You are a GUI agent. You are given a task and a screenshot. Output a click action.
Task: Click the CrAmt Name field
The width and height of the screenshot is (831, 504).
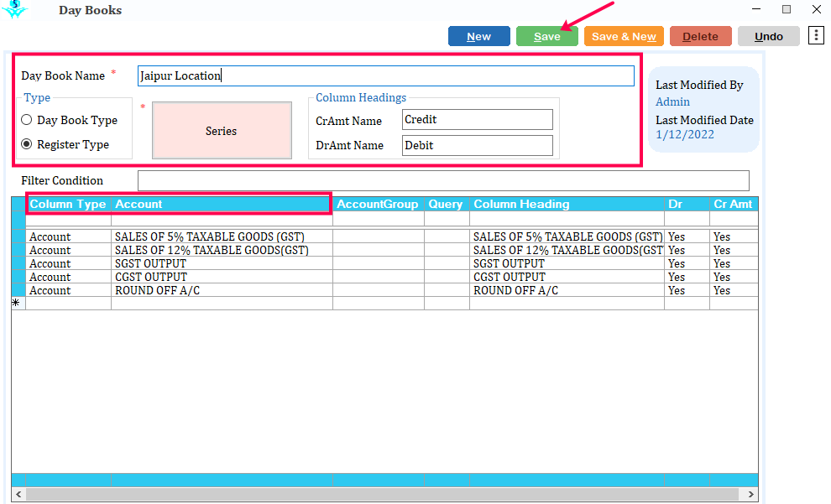(477, 120)
